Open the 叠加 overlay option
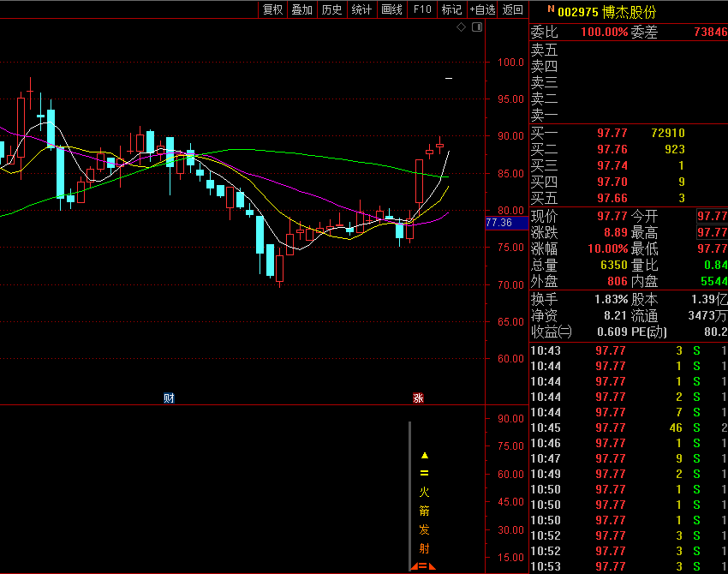 (x=301, y=9)
